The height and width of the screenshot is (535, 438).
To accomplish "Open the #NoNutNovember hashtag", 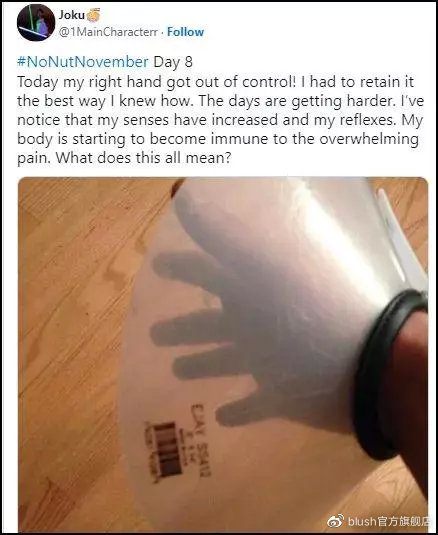I will point(83,62).
